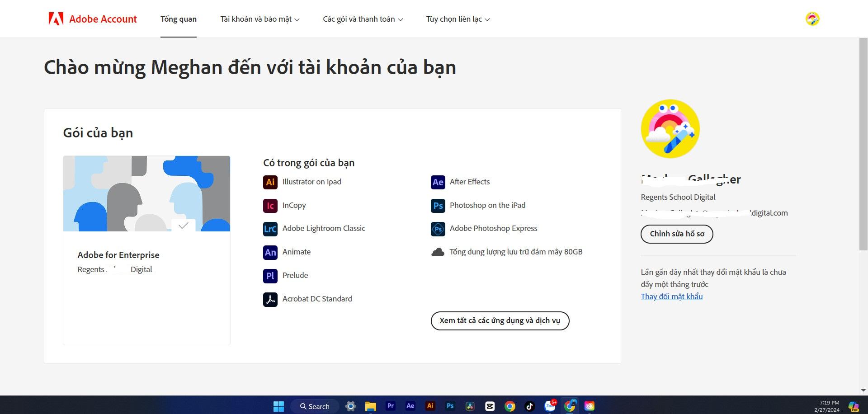Open the profile avatar in the header
Image resolution: width=868 pixels, height=414 pixels.
point(812,19)
